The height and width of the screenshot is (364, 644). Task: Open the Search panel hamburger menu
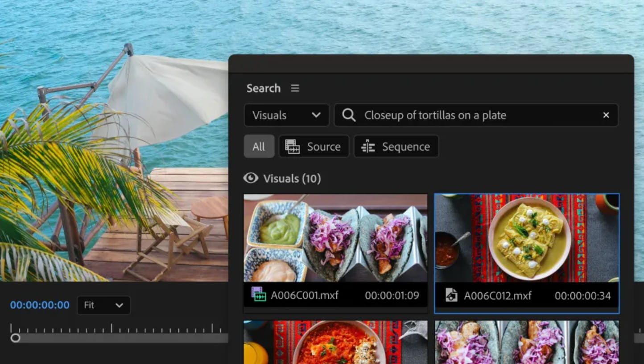(295, 88)
